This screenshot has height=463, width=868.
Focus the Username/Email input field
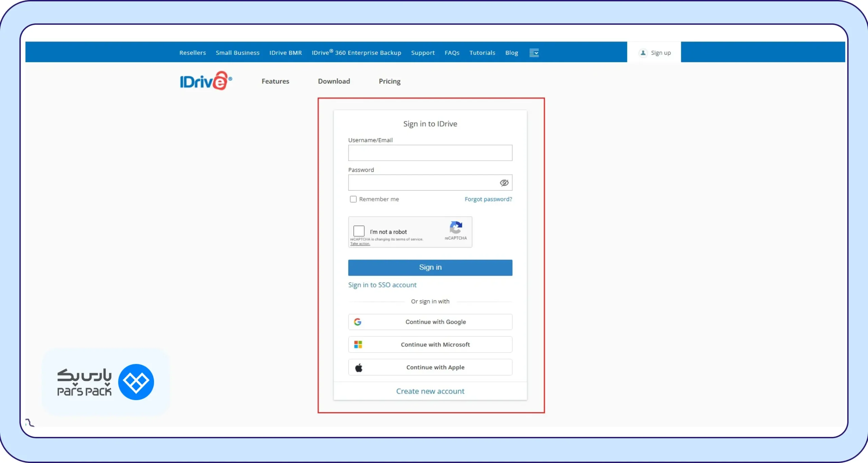pyautogui.click(x=430, y=153)
